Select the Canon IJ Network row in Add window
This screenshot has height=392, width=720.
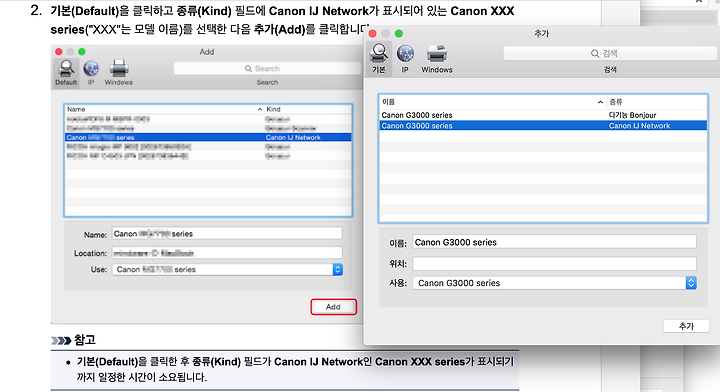coord(208,137)
